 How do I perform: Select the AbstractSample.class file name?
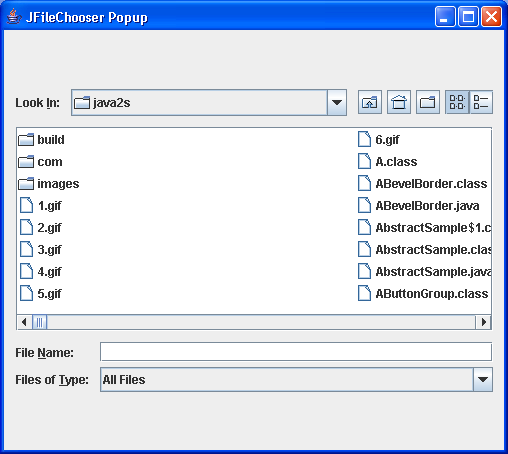pyautogui.click(x=433, y=250)
